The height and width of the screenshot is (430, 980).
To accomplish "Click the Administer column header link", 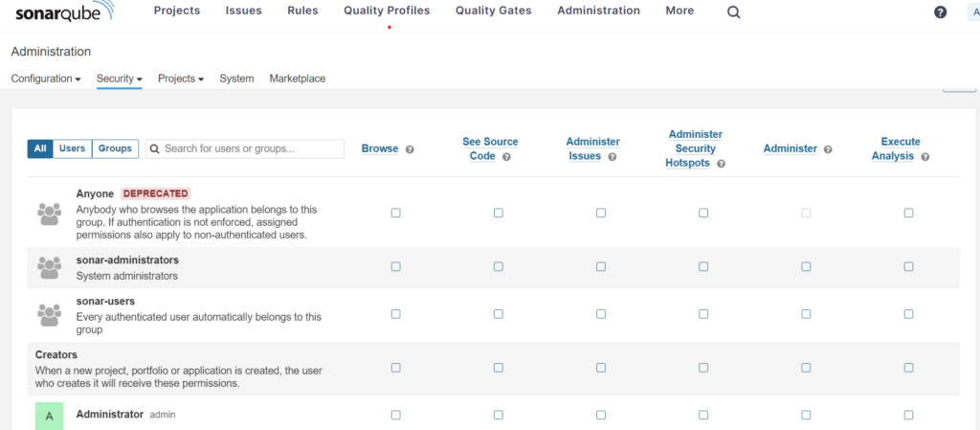I will [x=791, y=148].
